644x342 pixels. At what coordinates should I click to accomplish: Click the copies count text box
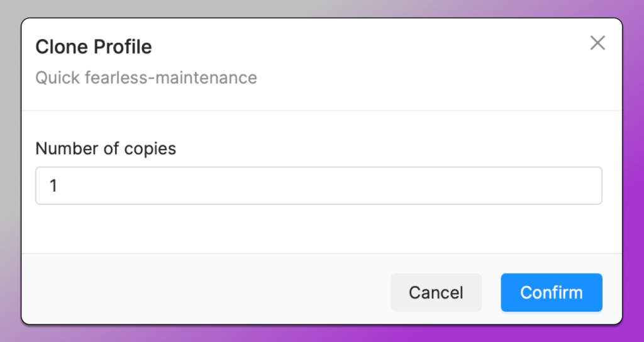coord(318,185)
